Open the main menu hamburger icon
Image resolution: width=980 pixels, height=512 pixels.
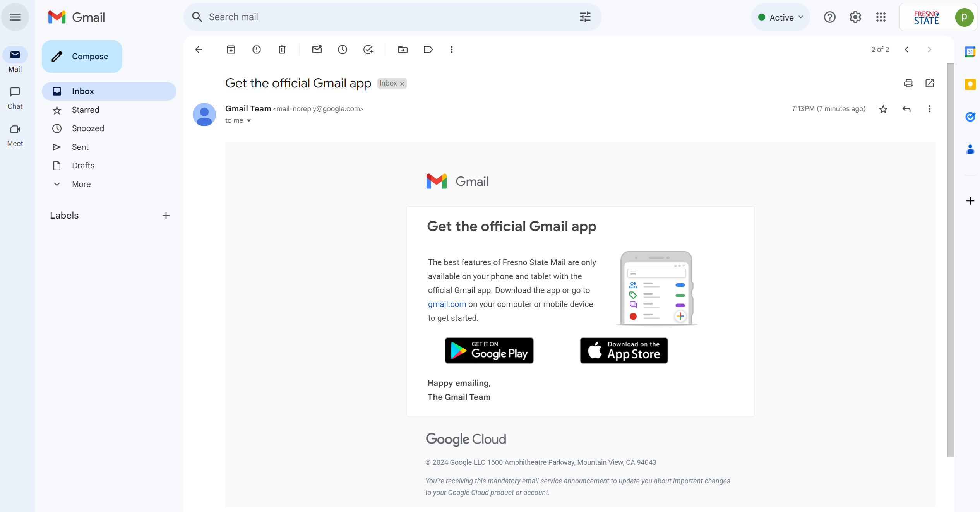coord(15,17)
